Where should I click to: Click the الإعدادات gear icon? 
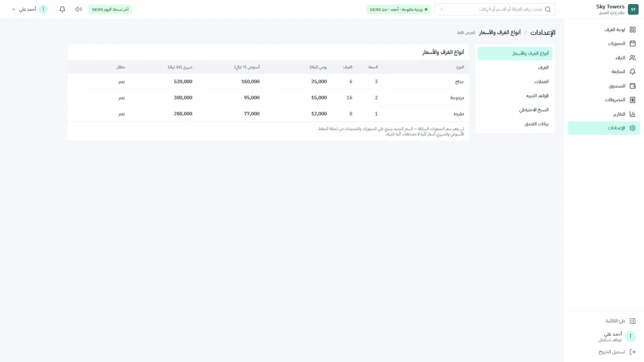point(632,128)
